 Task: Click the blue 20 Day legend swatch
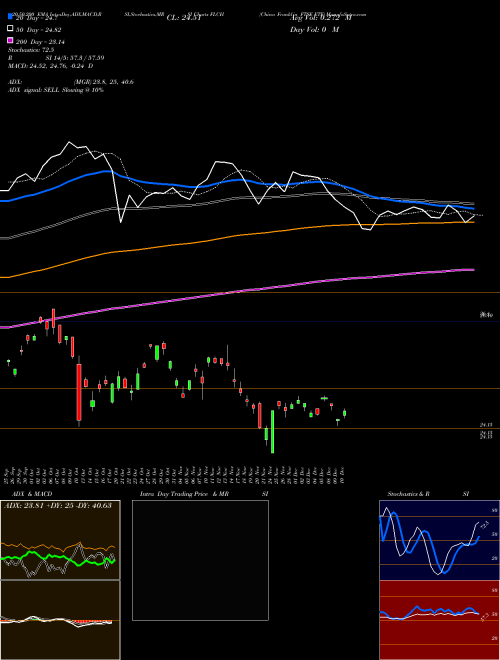click(10, 16)
